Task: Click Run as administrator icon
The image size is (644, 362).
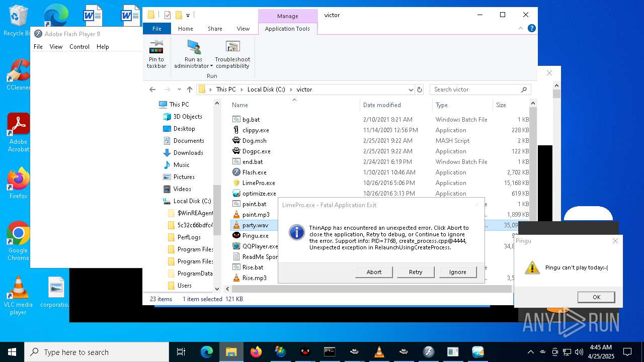Action: pos(193,47)
